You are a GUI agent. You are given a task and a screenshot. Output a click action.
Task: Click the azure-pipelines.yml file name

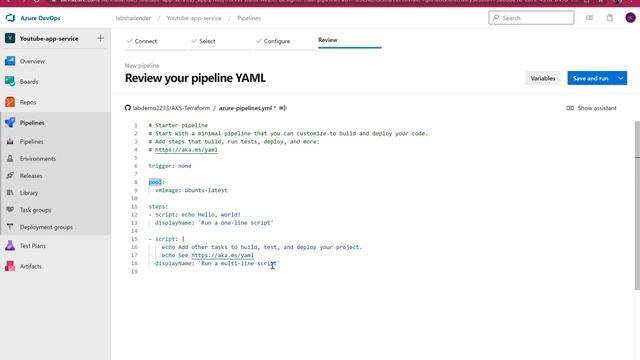(245, 108)
